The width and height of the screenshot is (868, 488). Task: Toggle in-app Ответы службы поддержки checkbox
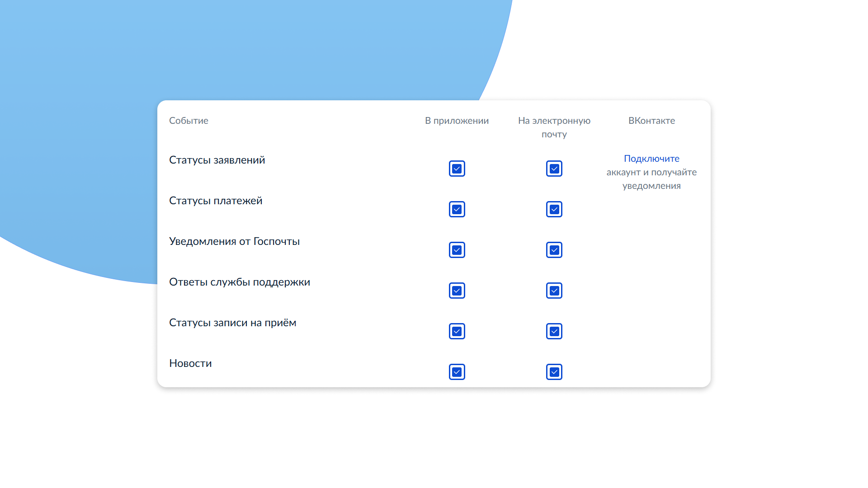(457, 291)
